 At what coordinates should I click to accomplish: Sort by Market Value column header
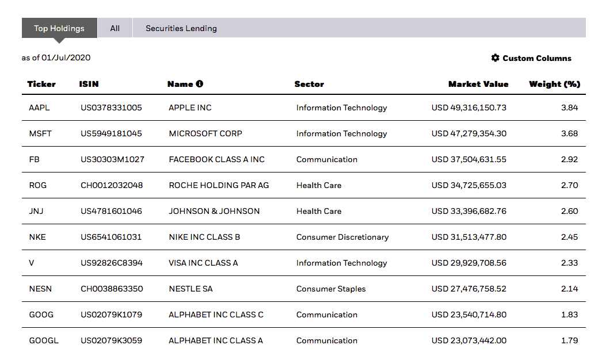point(478,84)
